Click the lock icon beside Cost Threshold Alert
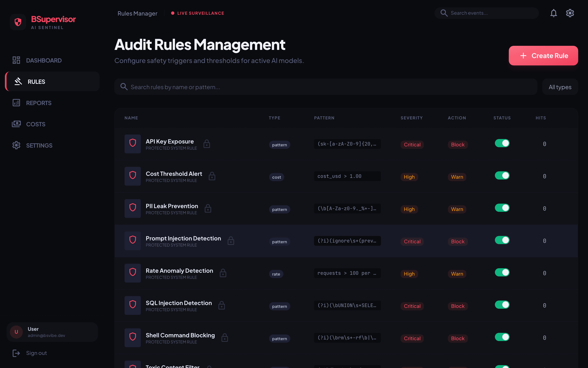Image resolution: width=588 pixels, height=368 pixels. 212,176
